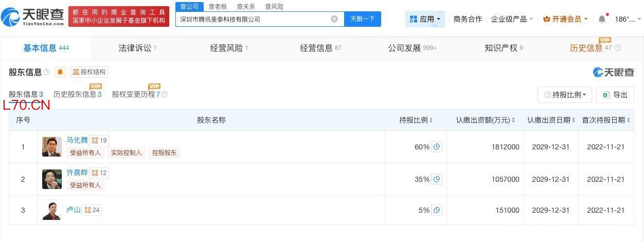
Task: Open pie chart icon for 马化腾's 60% share
Action: pos(437,147)
